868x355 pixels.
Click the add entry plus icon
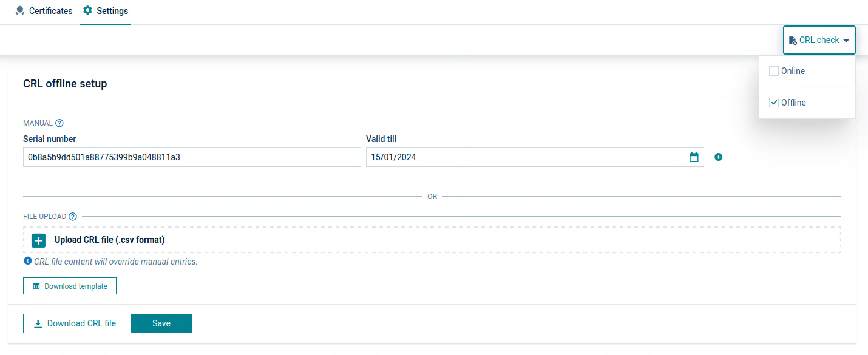click(x=719, y=157)
